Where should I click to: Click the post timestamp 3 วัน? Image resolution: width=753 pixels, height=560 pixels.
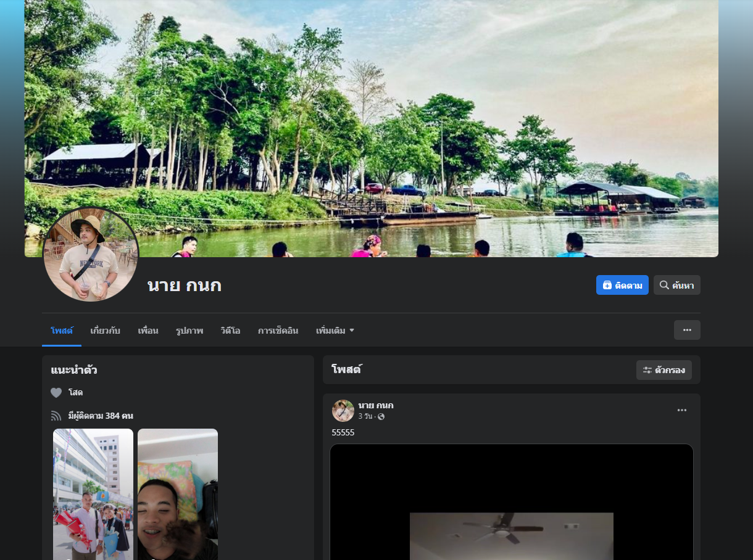[x=365, y=416]
